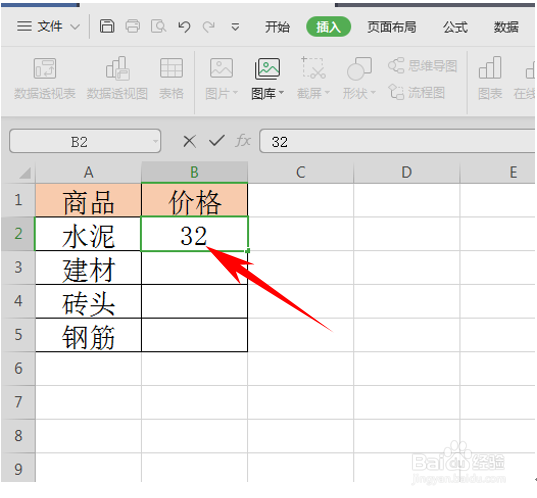The width and height of the screenshot is (537, 498).
Task: Select the 插入 tab
Action: (x=328, y=27)
